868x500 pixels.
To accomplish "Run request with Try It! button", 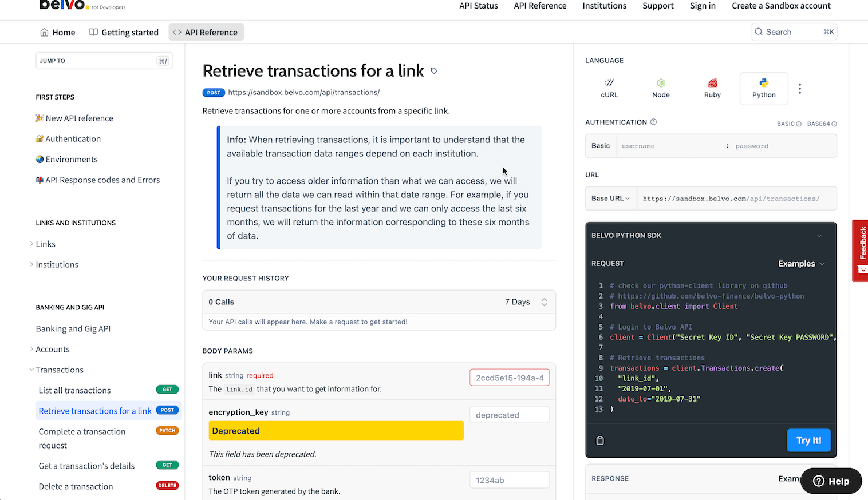I will coord(808,441).
